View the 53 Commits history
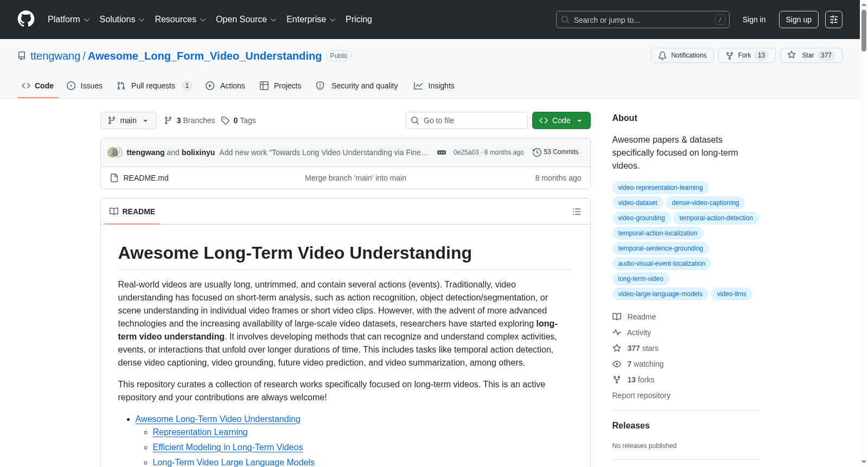Viewport: 868px width, 467px height. (x=556, y=152)
